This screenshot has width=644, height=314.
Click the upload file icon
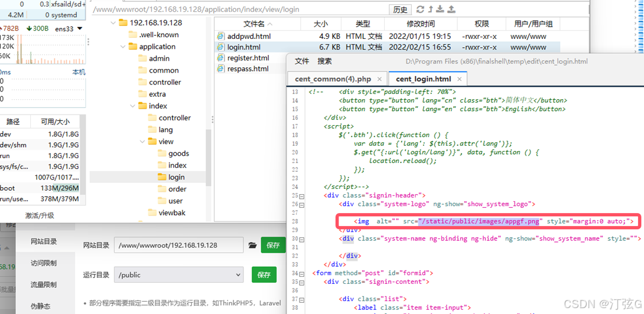click(451, 9)
